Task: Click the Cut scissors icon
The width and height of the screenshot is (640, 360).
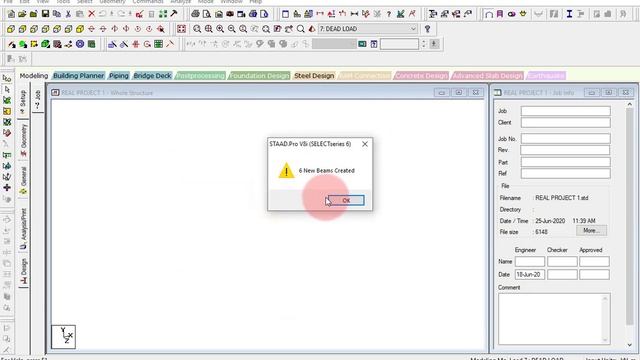Action: [68, 14]
